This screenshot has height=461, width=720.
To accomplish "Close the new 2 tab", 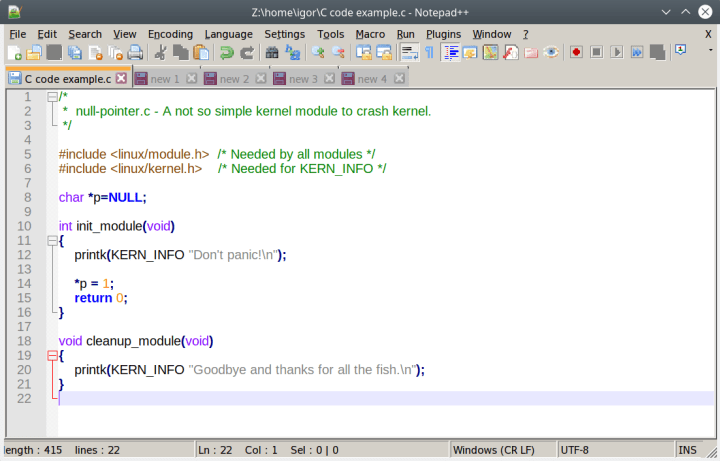I will click(261, 79).
